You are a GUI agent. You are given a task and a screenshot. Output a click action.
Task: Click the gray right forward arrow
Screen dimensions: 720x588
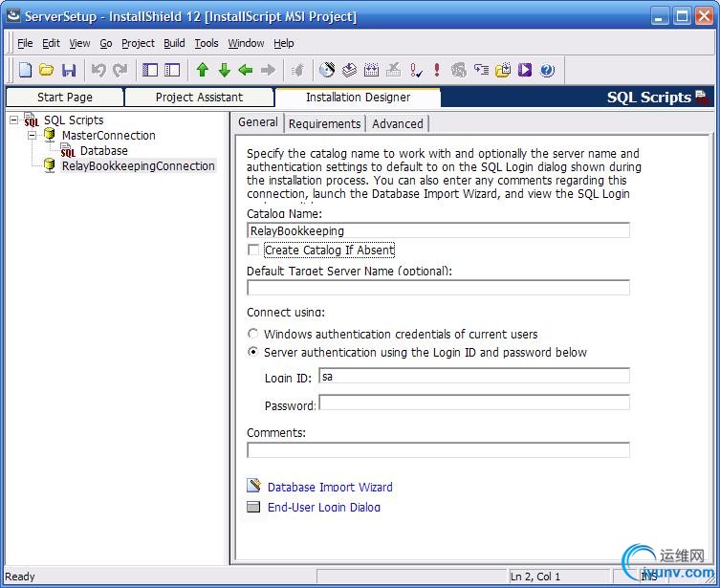coord(268,70)
